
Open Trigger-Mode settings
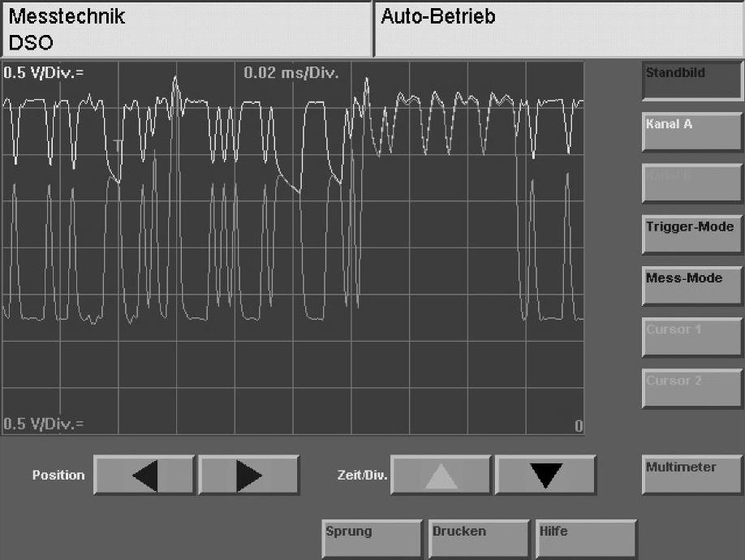click(x=691, y=235)
